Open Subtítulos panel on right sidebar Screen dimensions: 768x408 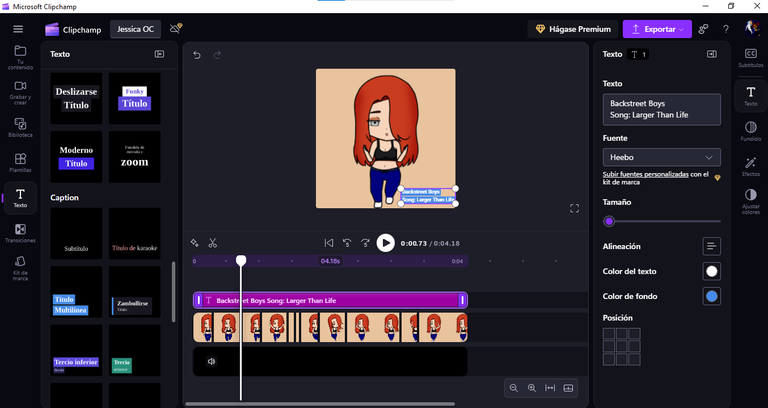[750, 58]
